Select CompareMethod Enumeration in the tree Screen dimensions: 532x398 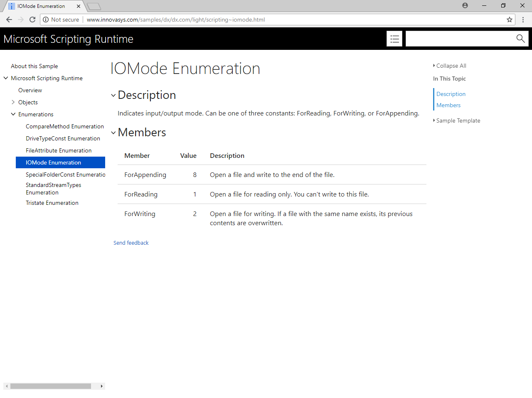[65, 126]
